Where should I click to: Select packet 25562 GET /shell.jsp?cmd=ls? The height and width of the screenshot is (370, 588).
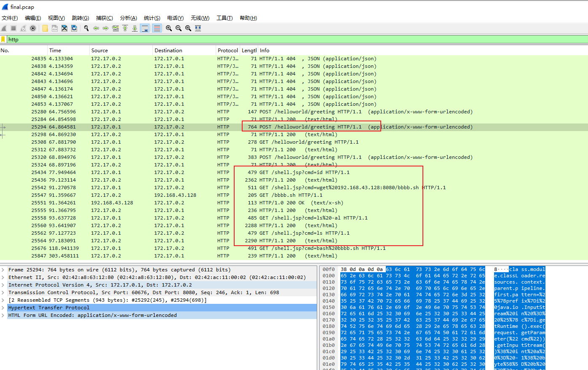click(294, 233)
